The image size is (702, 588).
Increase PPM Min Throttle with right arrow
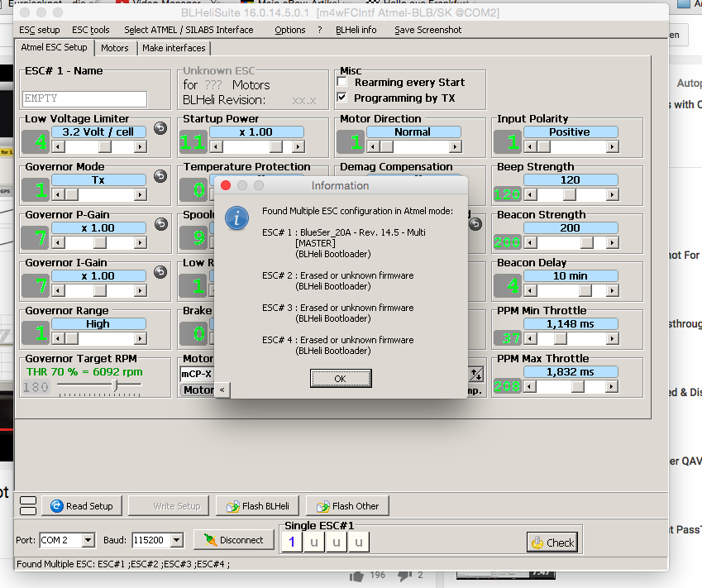coord(613,338)
